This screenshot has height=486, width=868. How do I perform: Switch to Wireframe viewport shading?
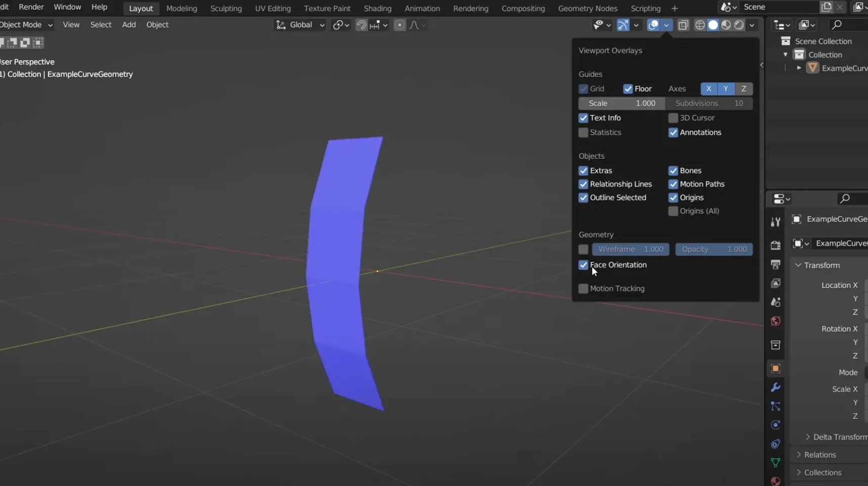(700, 25)
